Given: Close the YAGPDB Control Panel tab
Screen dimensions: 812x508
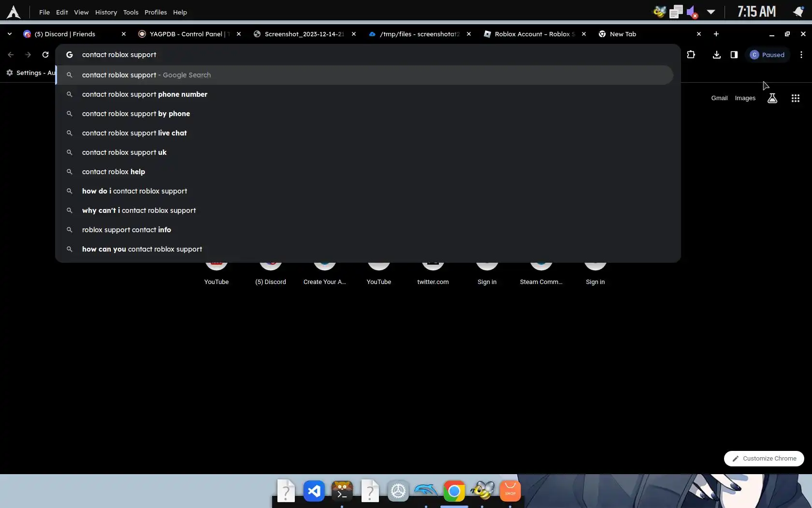Looking at the screenshot, I should [x=239, y=34].
